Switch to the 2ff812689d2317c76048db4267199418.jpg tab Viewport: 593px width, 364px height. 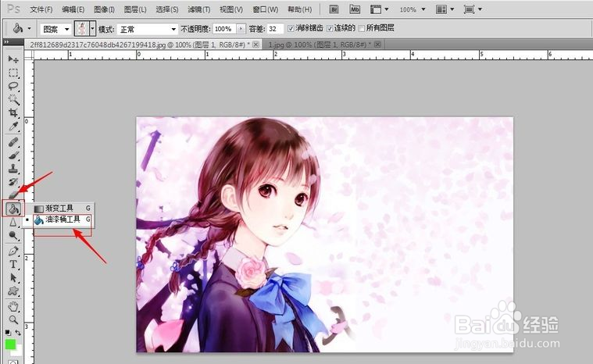tap(140, 45)
